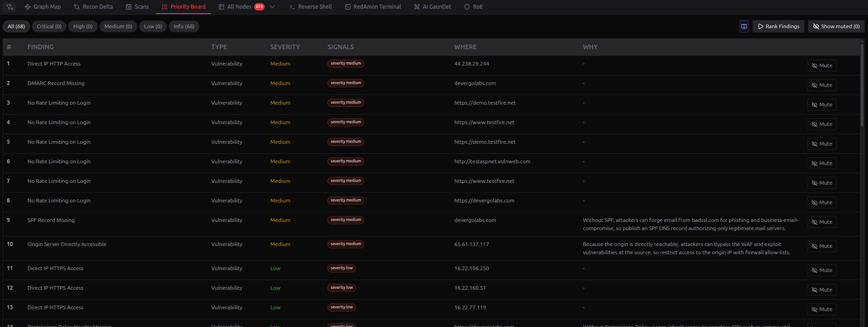Click IP address 65.61.137.117
The height and width of the screenshot is (327, 868).
pyautogui.click(x=472, y=244)
